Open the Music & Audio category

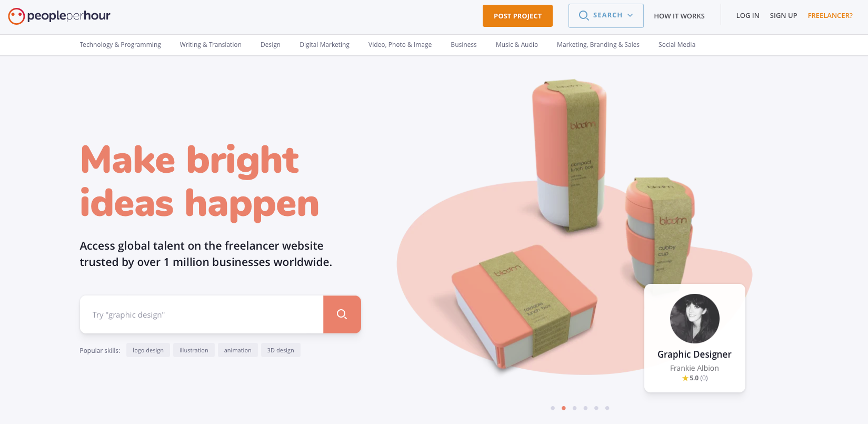coord(517,45)
